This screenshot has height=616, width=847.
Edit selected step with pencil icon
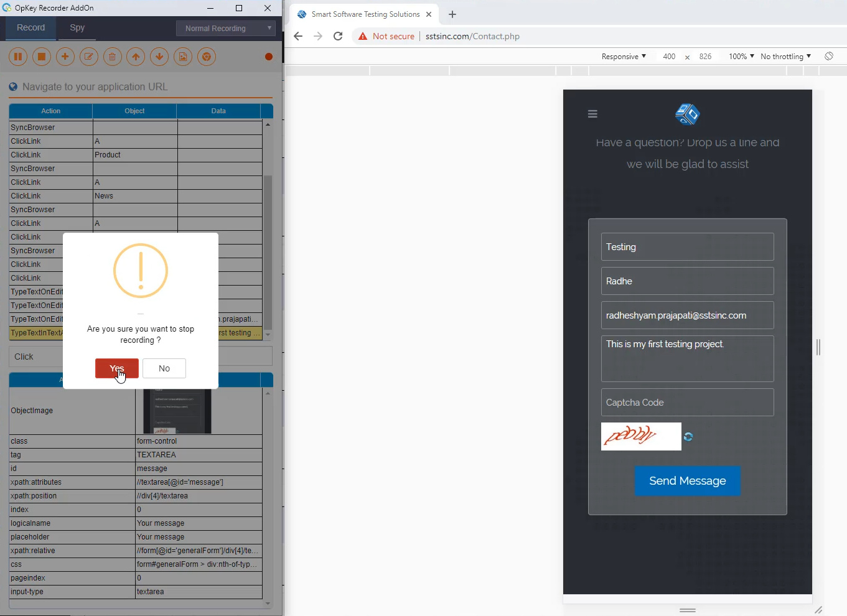[x=89, y=57]
